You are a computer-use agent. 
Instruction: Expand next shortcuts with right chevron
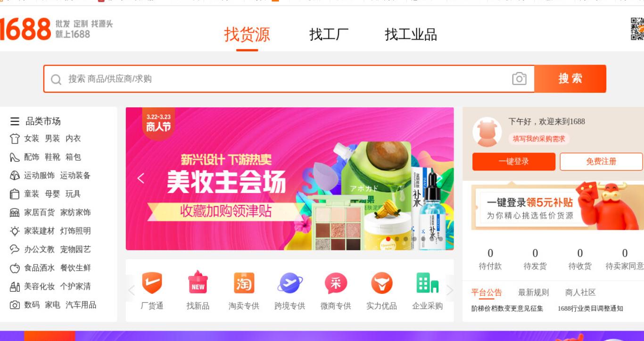click(449, 290)
